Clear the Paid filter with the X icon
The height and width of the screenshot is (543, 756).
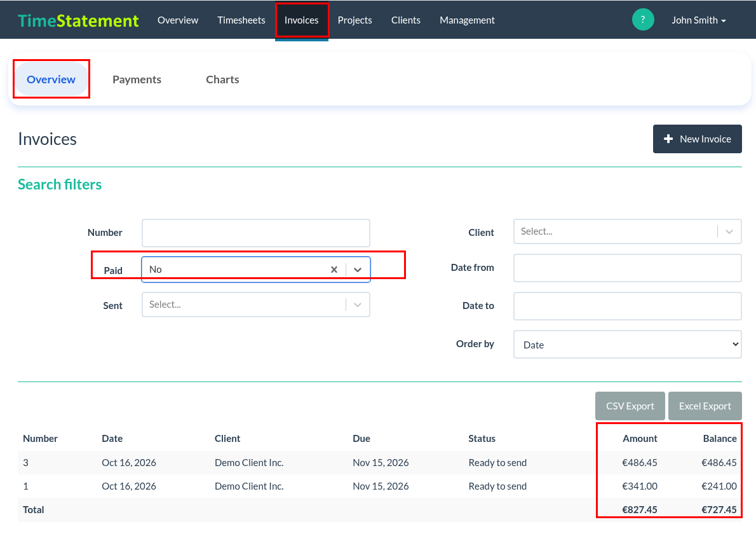[334, 270]
